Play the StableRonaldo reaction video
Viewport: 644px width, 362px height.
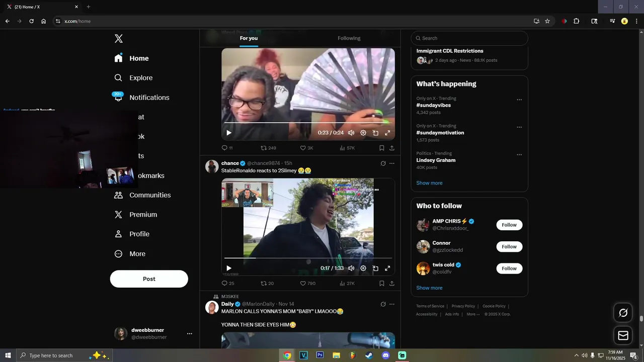pyautogui.click(x=228, y=268)
